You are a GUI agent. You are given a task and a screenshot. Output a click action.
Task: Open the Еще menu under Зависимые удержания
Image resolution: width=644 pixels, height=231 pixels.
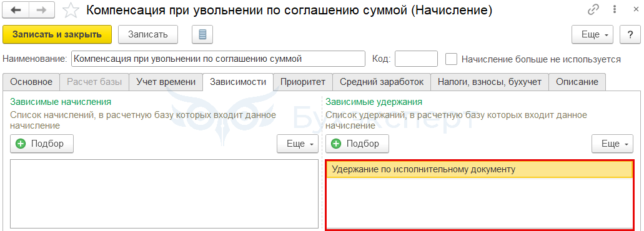(x=612, y=144)
